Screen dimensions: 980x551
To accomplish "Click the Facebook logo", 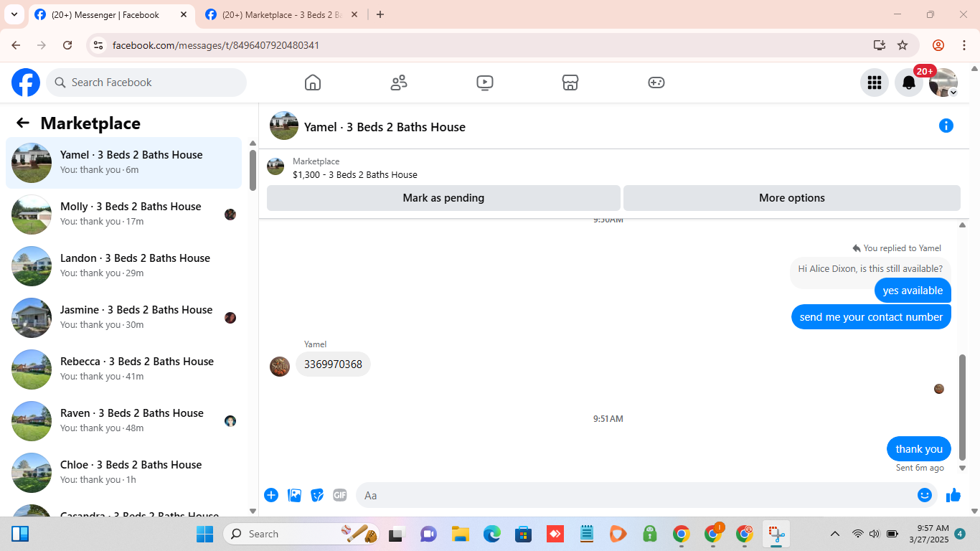I will (x=26, y=83).
